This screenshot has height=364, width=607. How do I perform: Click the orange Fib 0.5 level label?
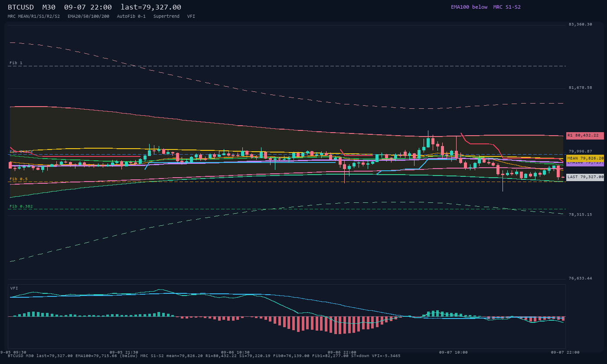click(x=19, y=179)
